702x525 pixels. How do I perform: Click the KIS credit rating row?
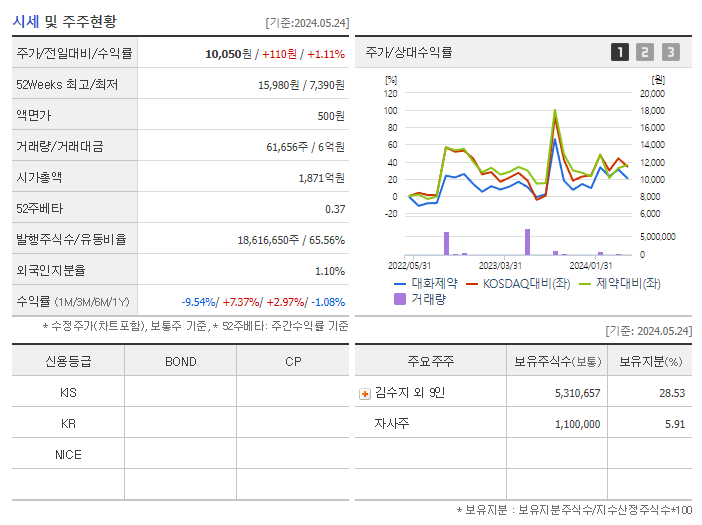coord(180,392)
